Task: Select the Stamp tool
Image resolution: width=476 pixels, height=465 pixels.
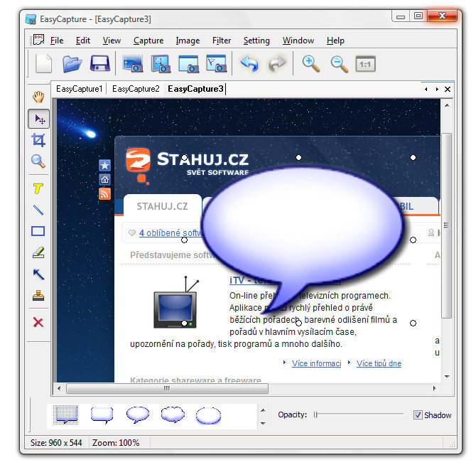Action: 38,296
